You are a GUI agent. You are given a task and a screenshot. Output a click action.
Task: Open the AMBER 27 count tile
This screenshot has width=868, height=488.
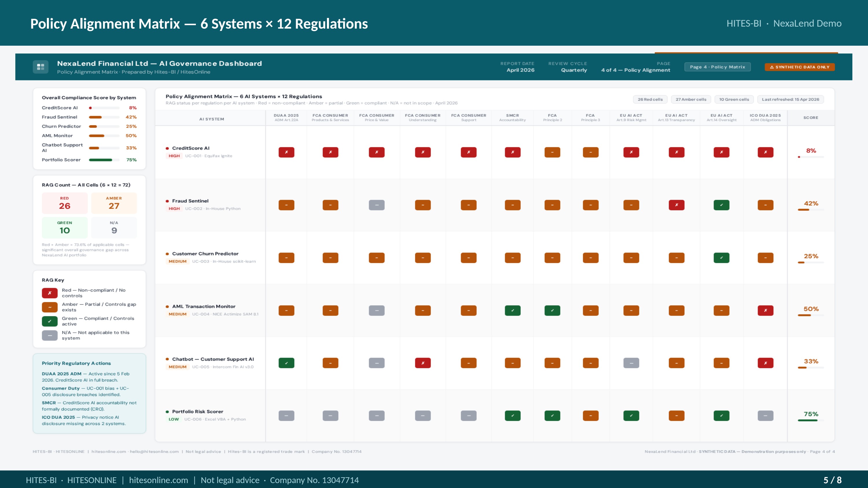point(114,203)
